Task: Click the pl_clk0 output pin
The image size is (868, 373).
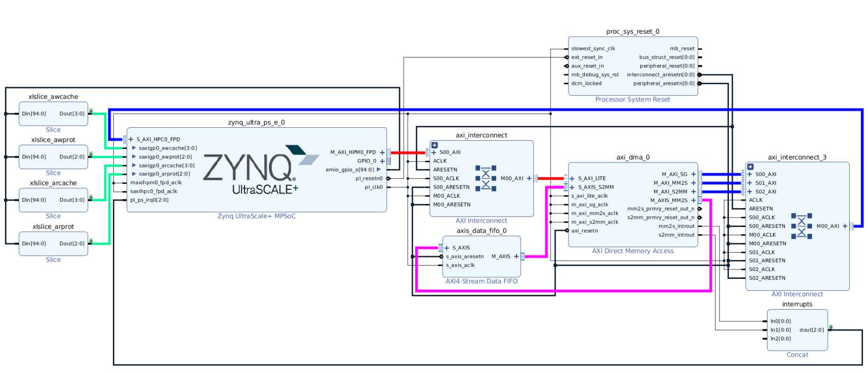Action: coord(388,187)
